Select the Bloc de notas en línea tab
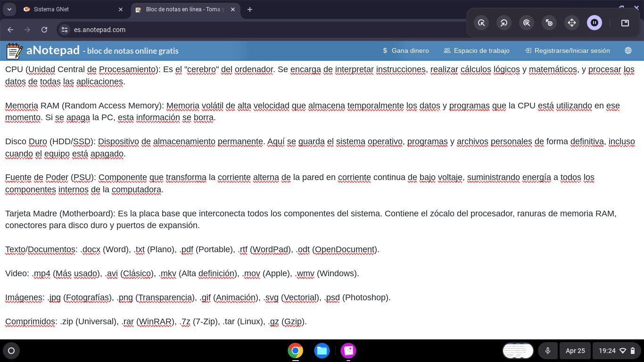This screenshot has height=362, width=644. coord(184,9)
